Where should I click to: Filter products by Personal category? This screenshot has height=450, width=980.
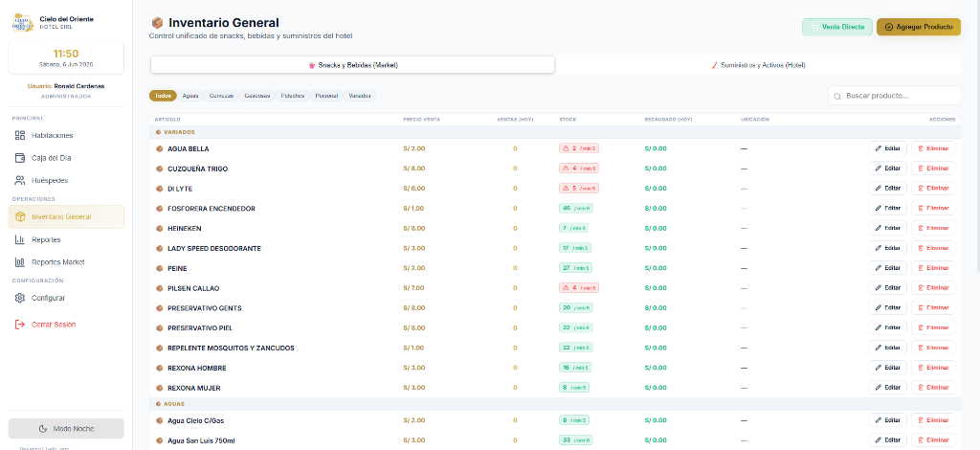(x=326, y=96)
